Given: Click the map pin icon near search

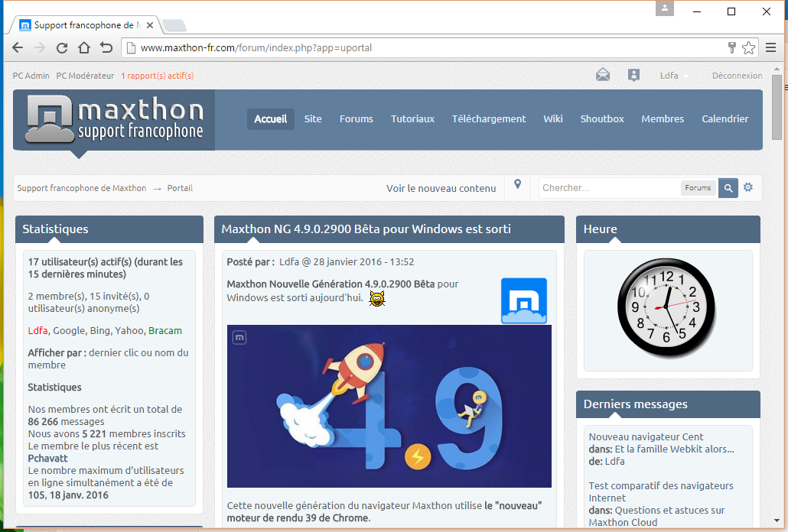Looking at the screenshot, I should pyautogui.click(x=518, y=184).
